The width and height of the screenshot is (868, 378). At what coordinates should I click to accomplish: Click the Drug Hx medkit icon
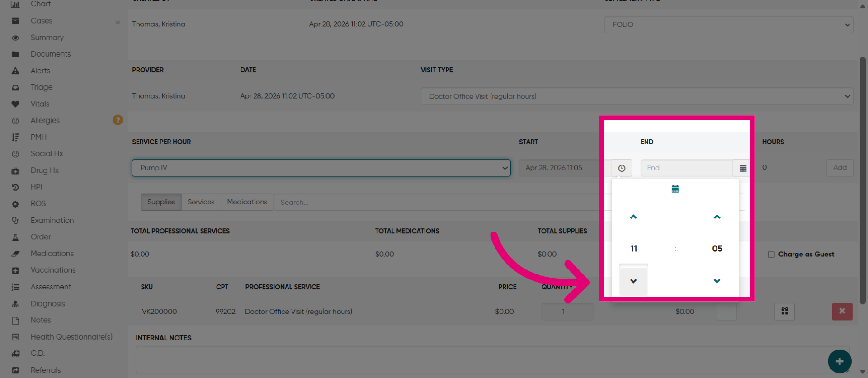(15, 171)
